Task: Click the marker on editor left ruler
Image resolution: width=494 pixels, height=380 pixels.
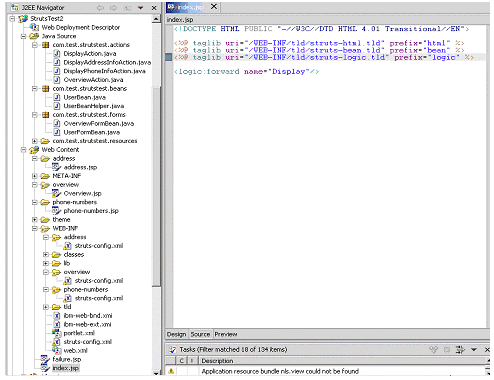Action: coord(169,57)
